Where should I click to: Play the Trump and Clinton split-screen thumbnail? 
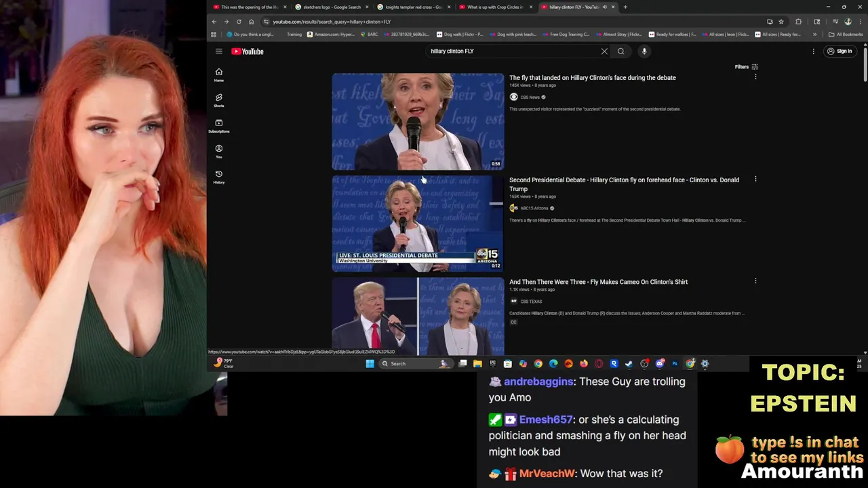click(418, 316)
